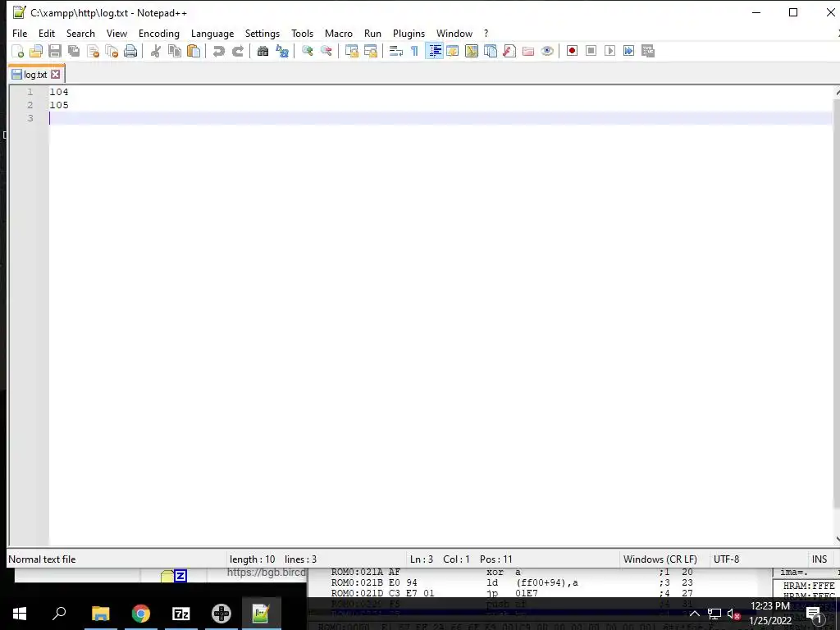Click 'Normal text file' in status bar

(42, 559)
